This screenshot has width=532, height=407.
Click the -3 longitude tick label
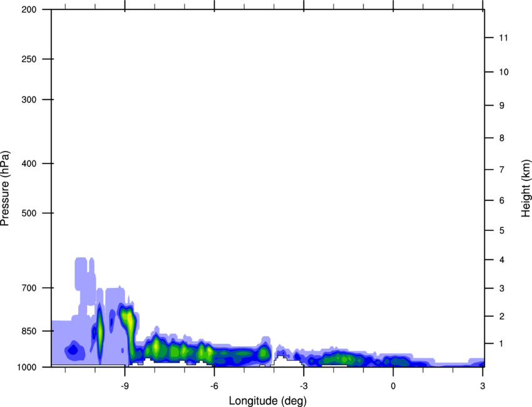tap(304, 386)
